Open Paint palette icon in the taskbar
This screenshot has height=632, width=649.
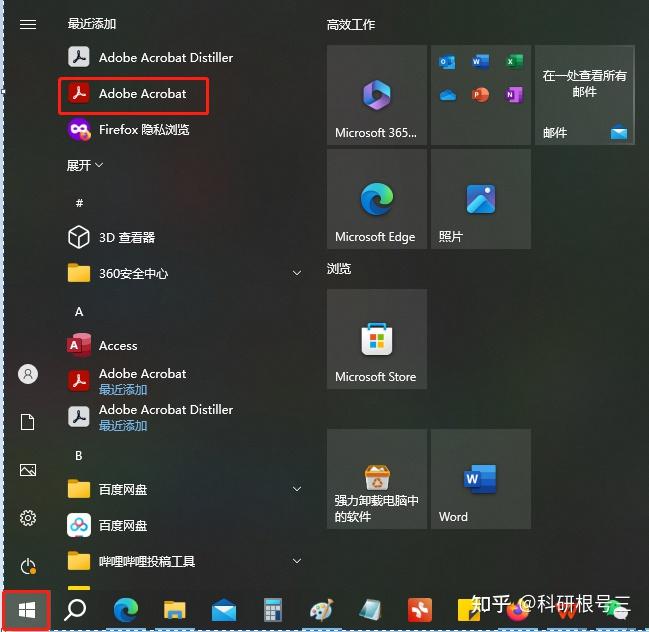point(322,610)
